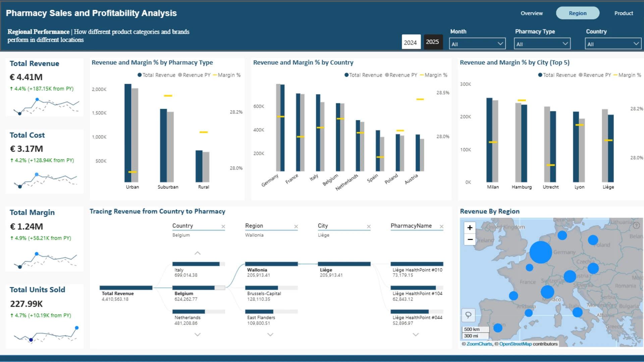Select the 2024 year toggle
The height and width of the screenshot is (362, 644).
(411, 42)
